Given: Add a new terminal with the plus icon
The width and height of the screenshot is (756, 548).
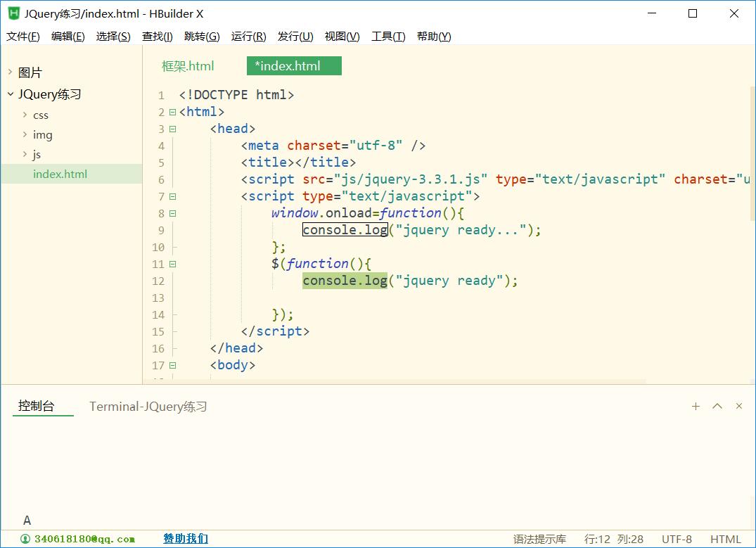Looking at the screenshot, I should click(x=696, y=406).
